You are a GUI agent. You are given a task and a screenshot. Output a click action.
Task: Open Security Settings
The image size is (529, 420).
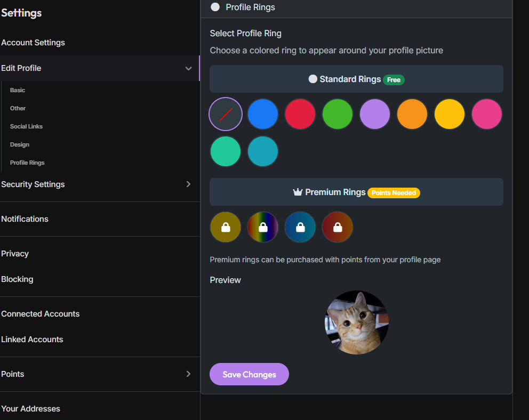(x=33, y=184)
